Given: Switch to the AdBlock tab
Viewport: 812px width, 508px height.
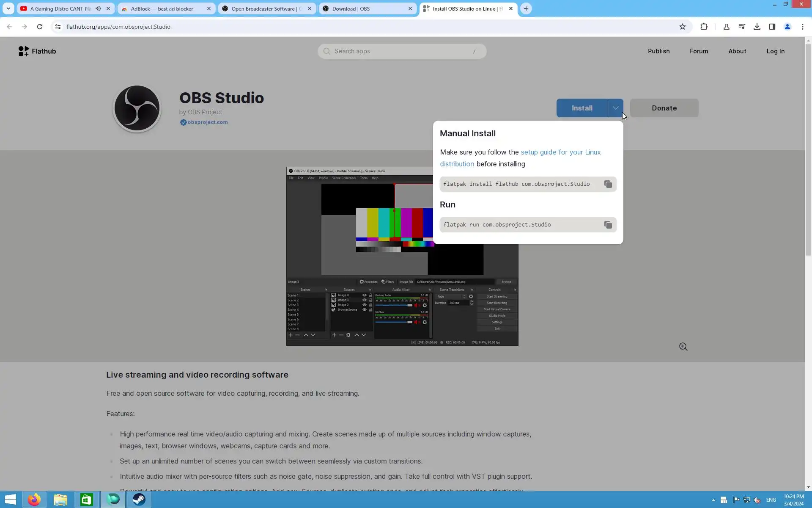Looking at the screenshot, I should 162,8.
